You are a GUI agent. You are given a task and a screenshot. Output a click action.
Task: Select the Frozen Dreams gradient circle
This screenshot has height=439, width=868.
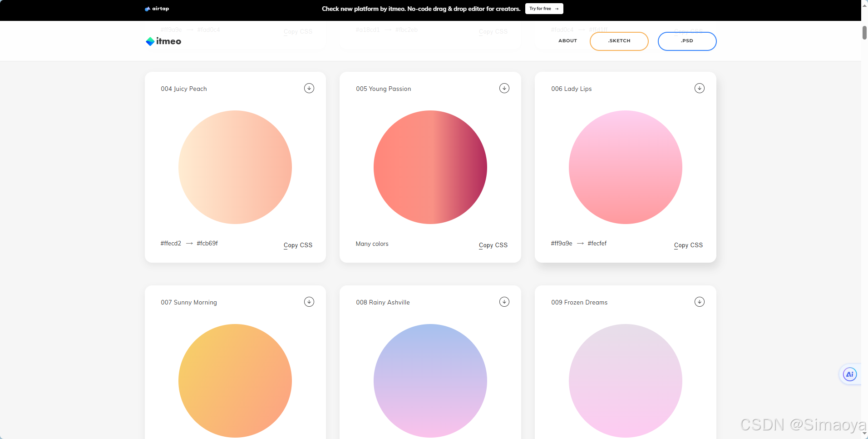point(626,381)
